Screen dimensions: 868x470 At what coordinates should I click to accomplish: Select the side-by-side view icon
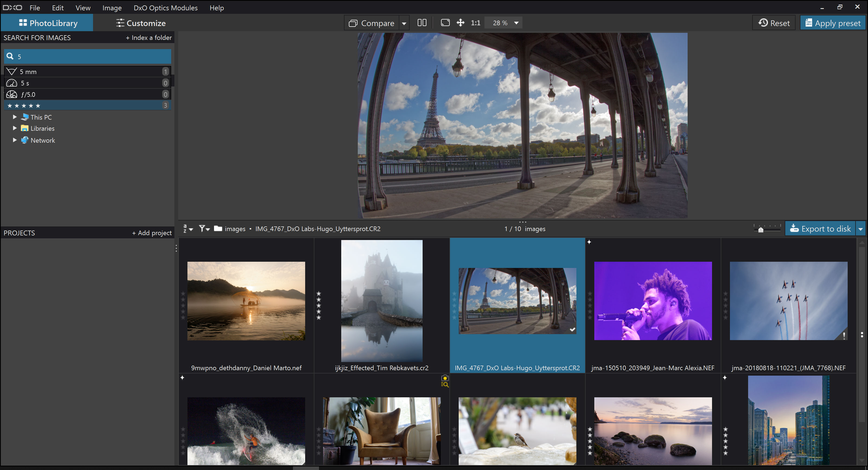pyautogui.click(x=422, y=23)
